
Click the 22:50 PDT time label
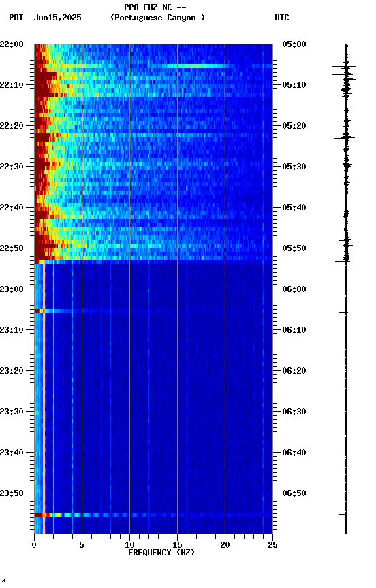tap(12, 248)
